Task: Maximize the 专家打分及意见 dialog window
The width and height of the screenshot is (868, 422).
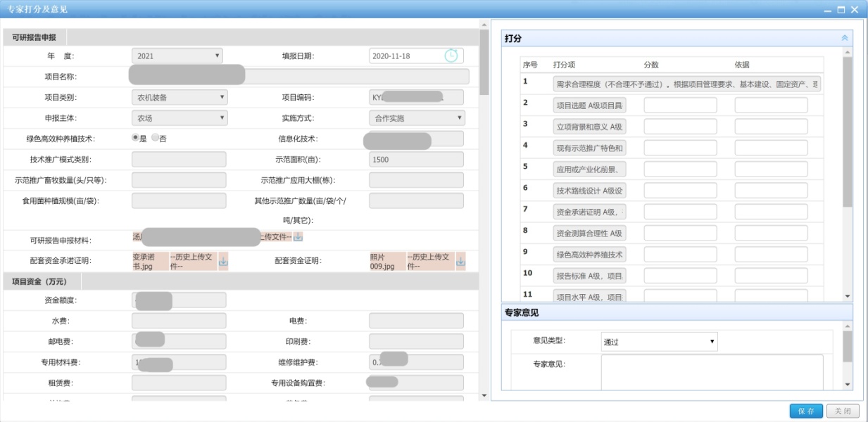Action: point(841,9)
